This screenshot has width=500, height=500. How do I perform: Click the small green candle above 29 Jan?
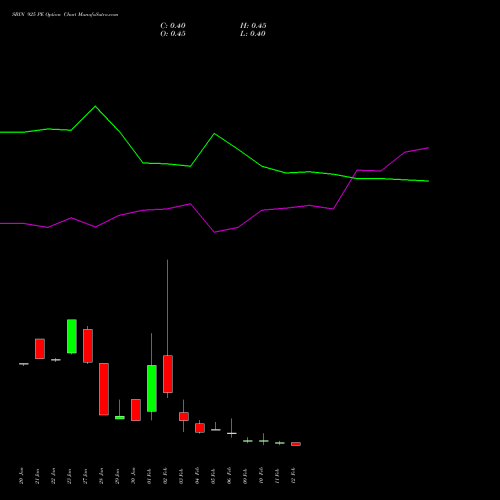120,417
